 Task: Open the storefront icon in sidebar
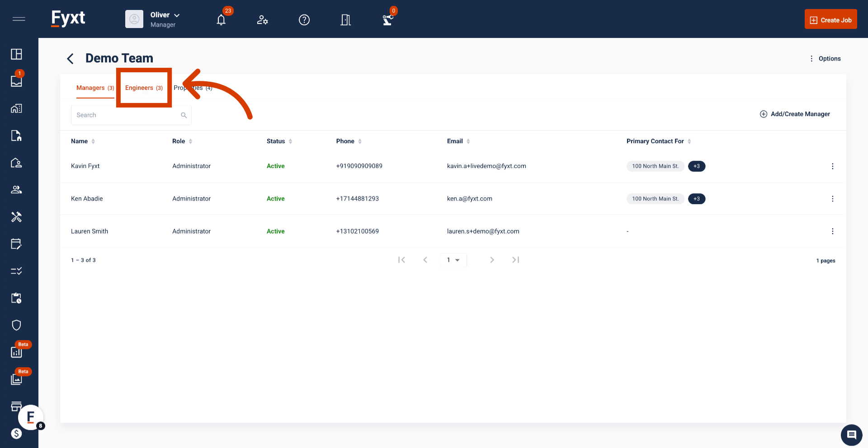(16, 406)
